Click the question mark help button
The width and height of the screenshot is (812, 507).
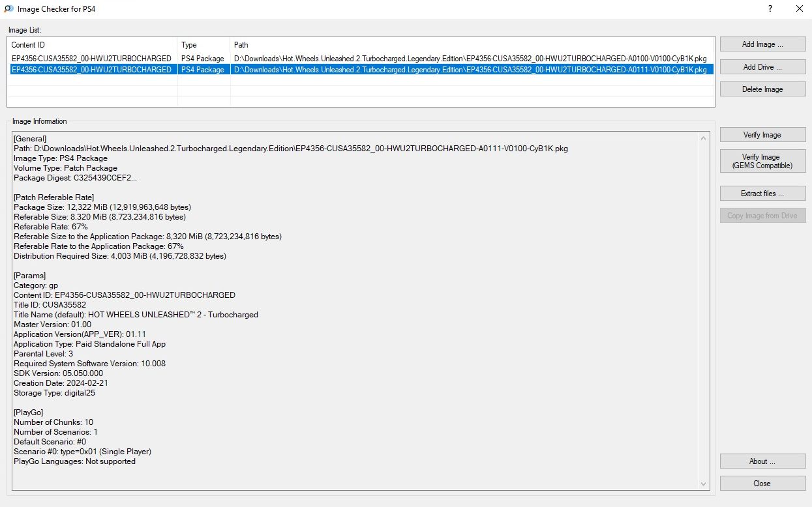click(770, 9)
